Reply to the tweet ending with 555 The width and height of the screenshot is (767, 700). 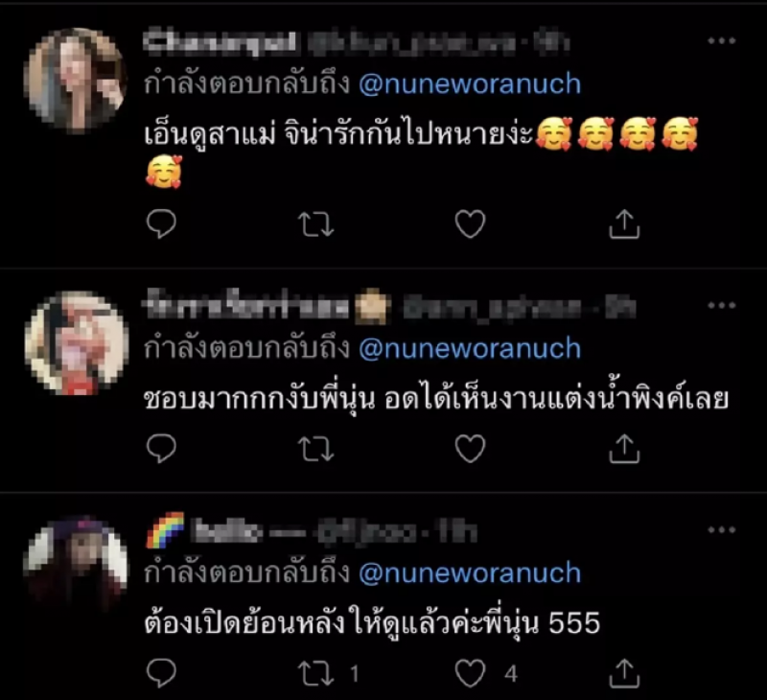[x=161, y=673]
